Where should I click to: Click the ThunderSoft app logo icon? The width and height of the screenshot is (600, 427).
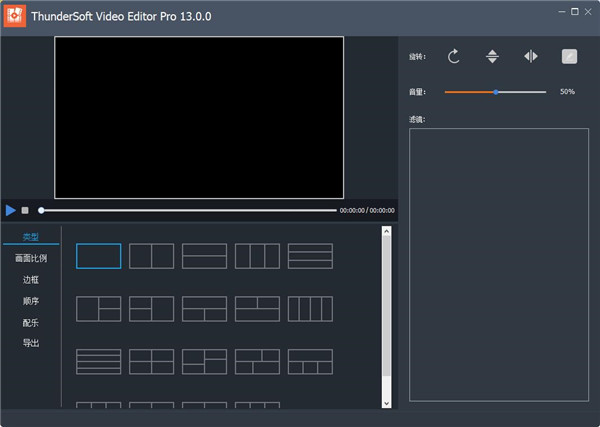tap(16, 17)
